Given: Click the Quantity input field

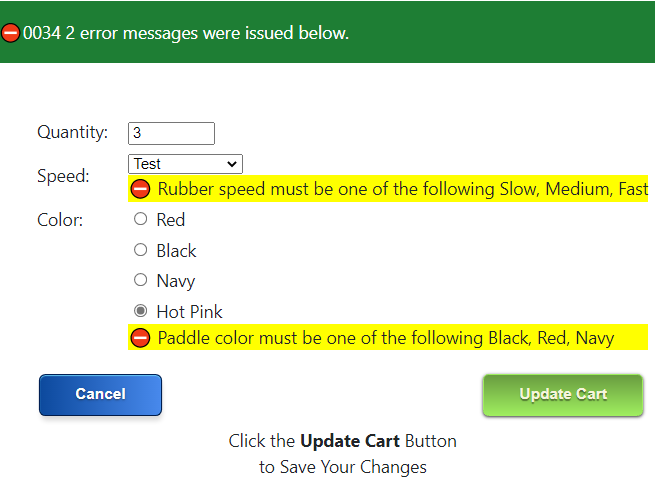Looking at the screenshot, I should click(171, 133).
